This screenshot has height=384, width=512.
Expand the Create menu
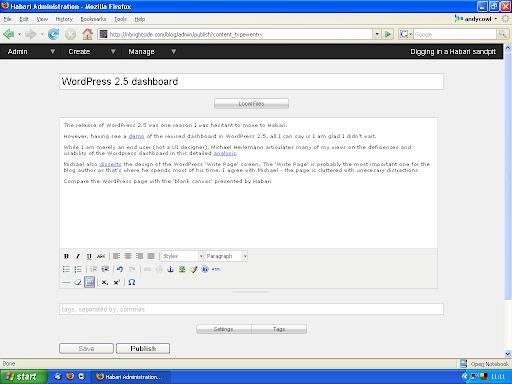coord(91,52)
